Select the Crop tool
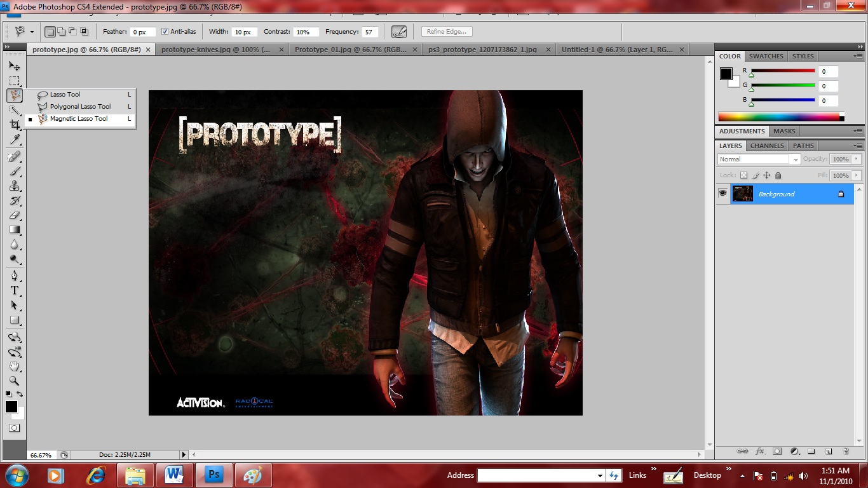Viewport: 868px width, 488px height. point(14,125)
